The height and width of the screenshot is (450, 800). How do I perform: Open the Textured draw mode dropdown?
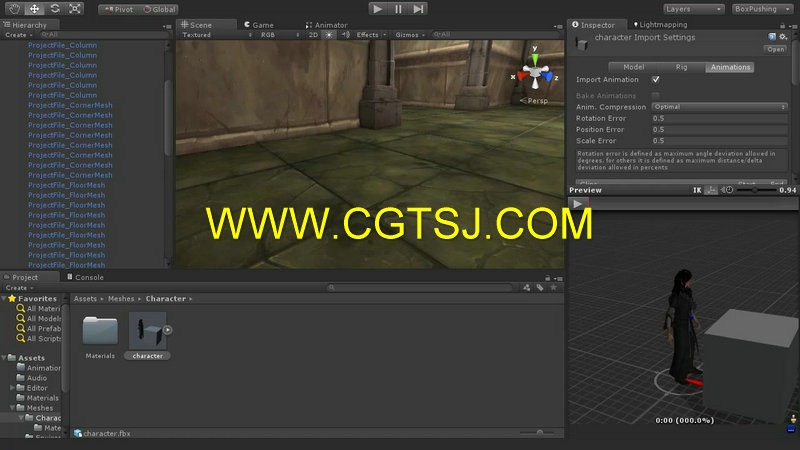pos(216,35)
